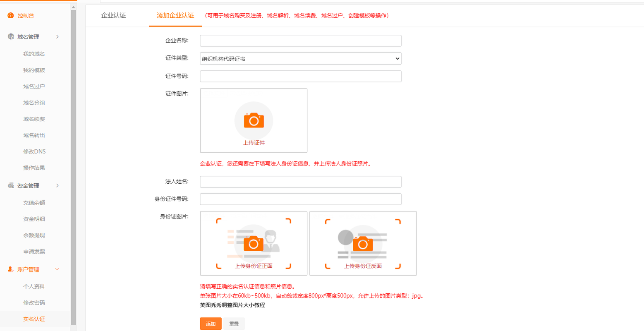Click the 添加 submit button
This screenshot has width=644, height=331.
(211, 324)
